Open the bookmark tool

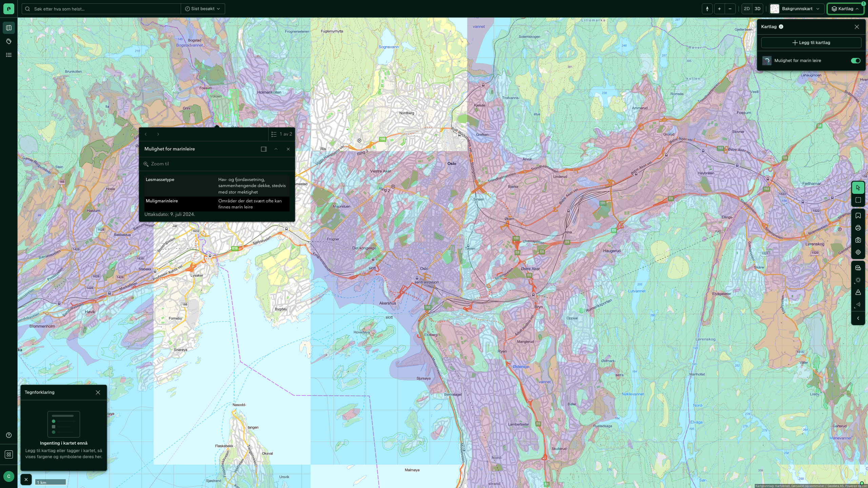coord(858,216)
